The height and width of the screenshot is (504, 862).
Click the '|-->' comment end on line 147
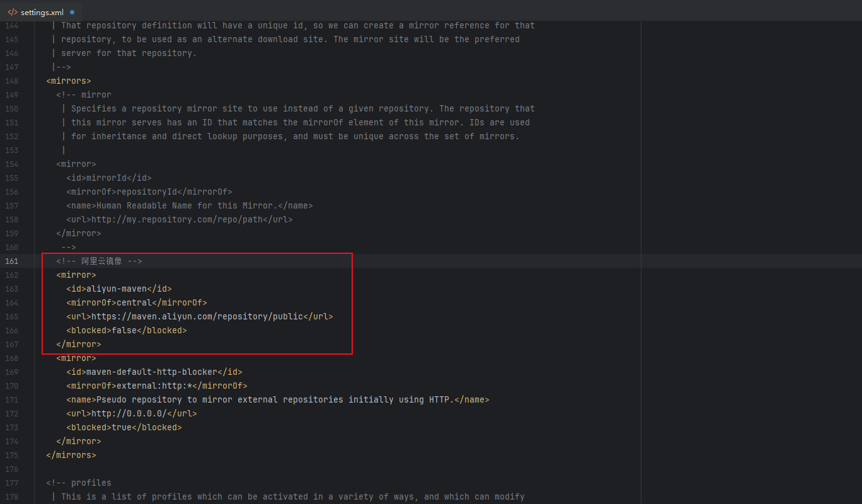tap(61, 67)
